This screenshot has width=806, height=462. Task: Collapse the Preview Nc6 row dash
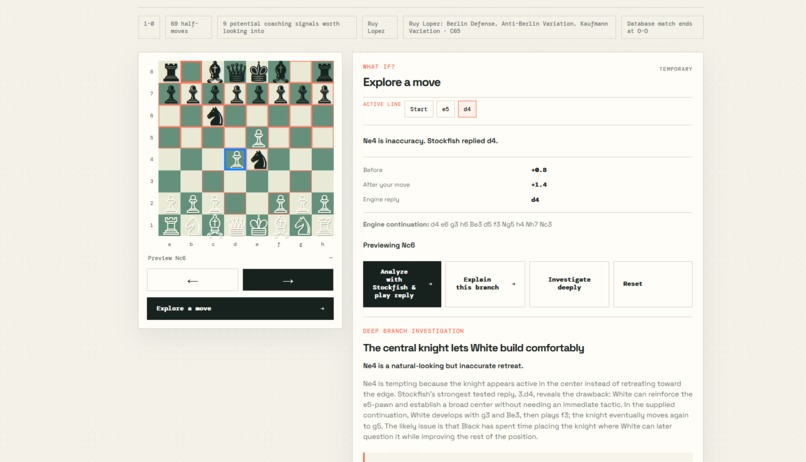tap(331, 258)
